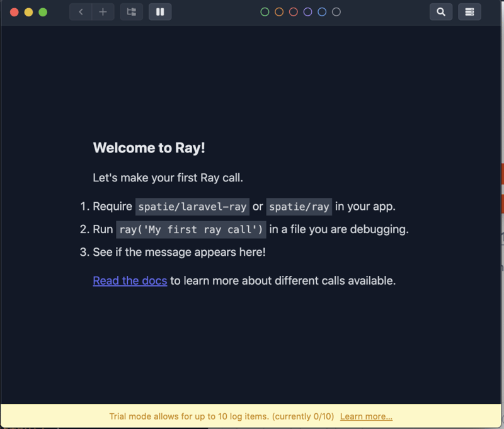Open the server list icon at top right

[x=469, y=12]
